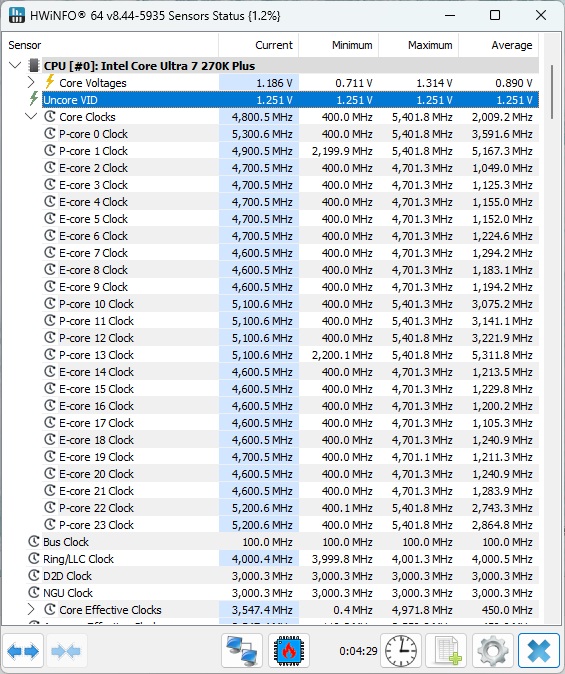Click the HWiNFO title bar app icon
Viewport: 565px width, 674px height.
[x=17, y=16]
